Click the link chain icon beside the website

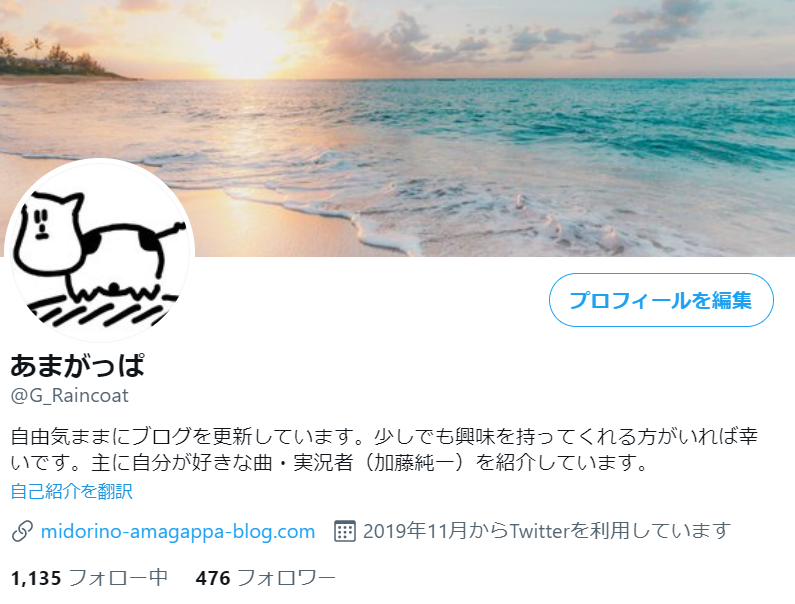(x=22, y=531)
